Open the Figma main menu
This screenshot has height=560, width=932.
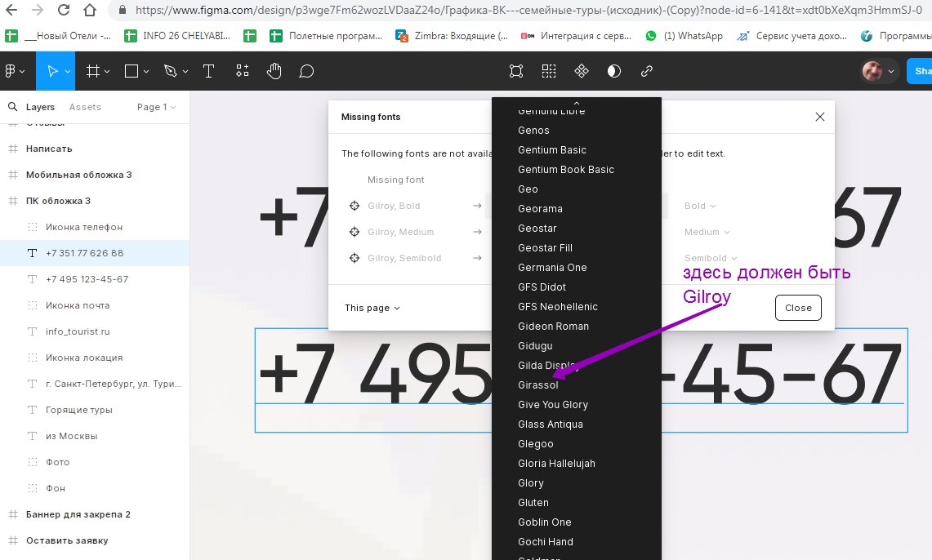(14, 72)
